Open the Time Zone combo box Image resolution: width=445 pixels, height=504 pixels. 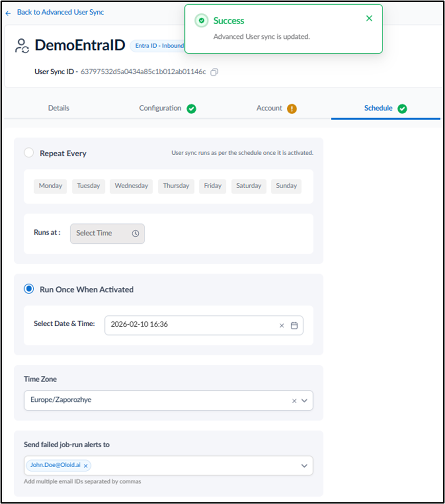pos(168,401)
